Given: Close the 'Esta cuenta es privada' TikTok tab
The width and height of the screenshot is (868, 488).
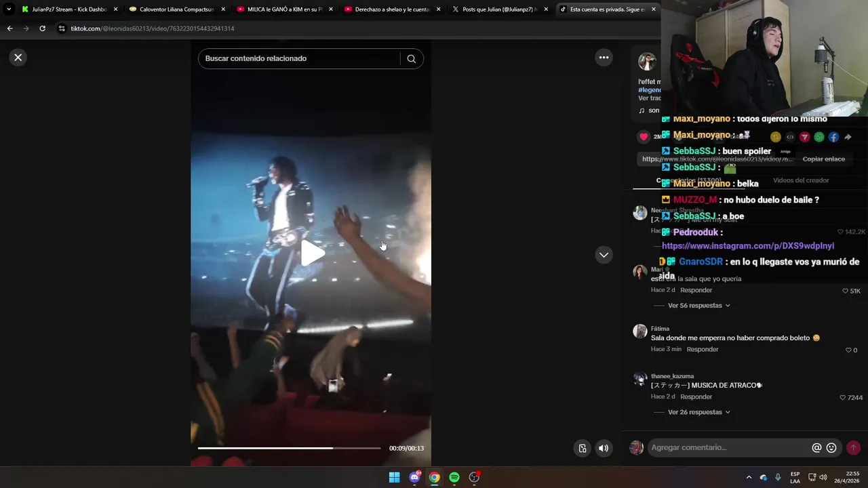Looking at the screenshot, I should tap(654, 9).
